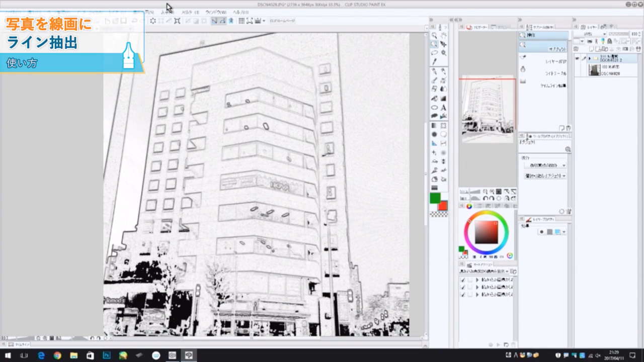Open the second dropdown in Tool Property
The image size is (644, 362).
point(545,176)
